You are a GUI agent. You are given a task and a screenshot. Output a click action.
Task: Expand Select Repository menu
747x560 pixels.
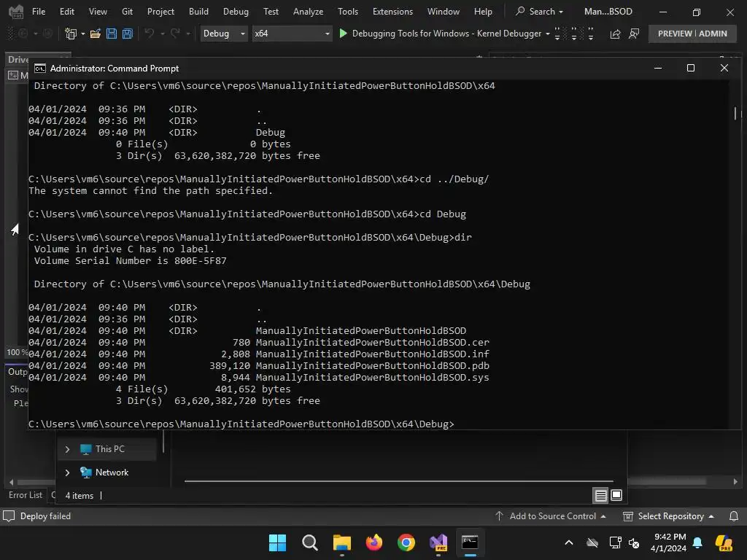click(669, 516)
